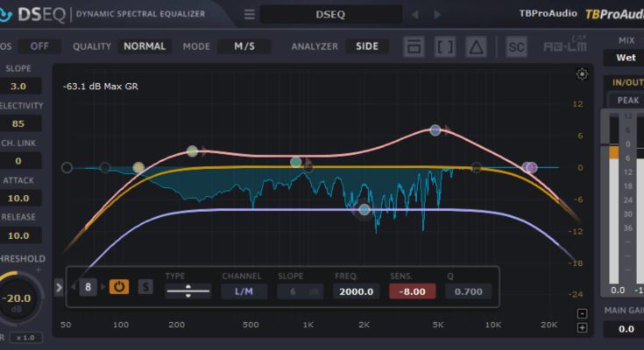Zoom in graph with plus icon
The height and width of the screenshot is (350, 644).
[582, 328]
